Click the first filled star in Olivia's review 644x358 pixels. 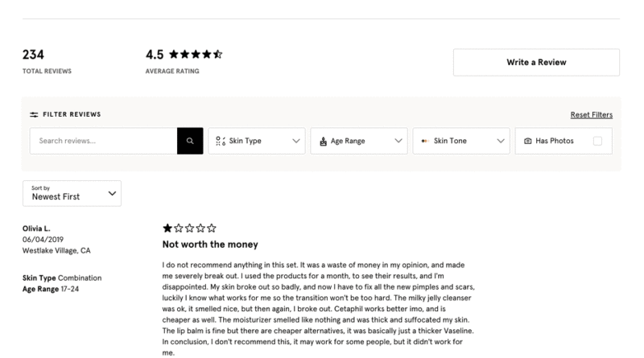[167, 228]
